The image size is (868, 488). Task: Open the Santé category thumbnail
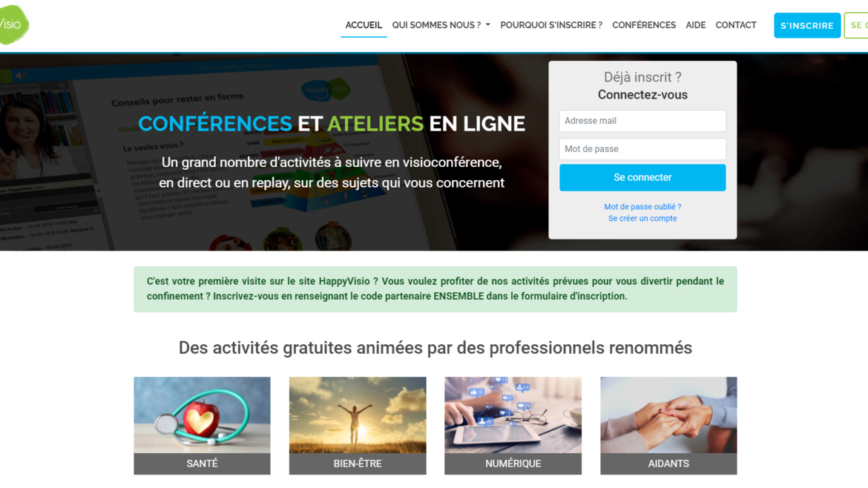tap(202, 426)
